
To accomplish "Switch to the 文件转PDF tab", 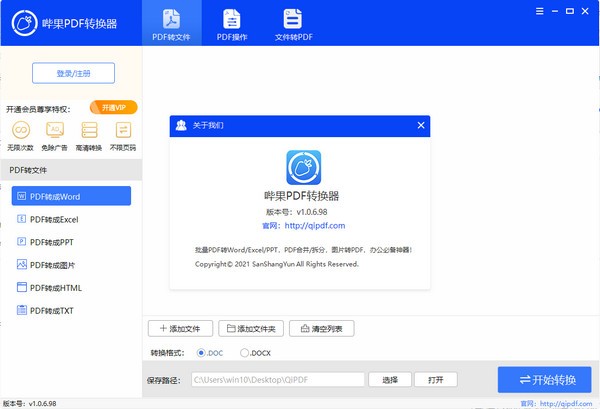I will click(x=293, y=23).
